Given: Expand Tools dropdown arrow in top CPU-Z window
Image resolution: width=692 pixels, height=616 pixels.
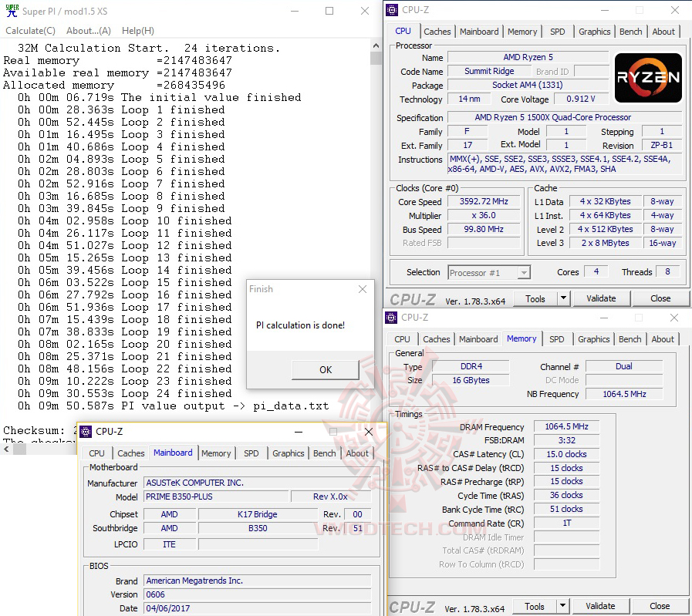Looking at the screenshot, I should (564, 298).
